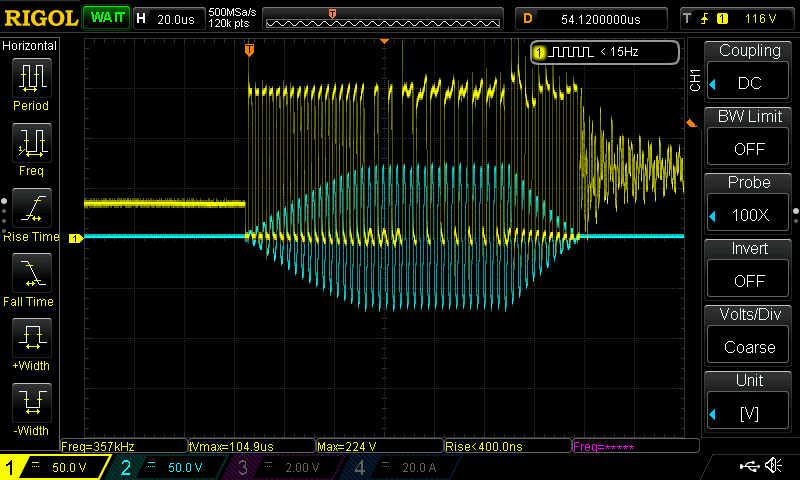The height and width of the screenshot is (480, 800).
Task: Choose the Rise Time measurement icon
Action: pyautogui.click(x=30, y=210)
